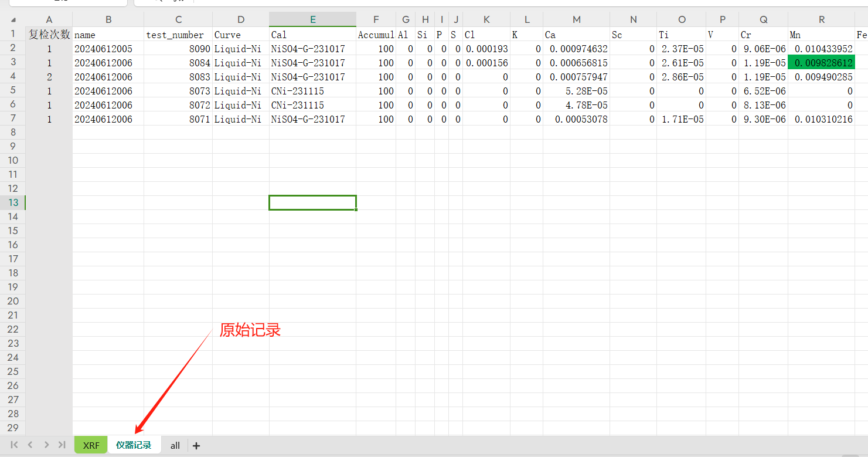This screenshot has height=457, width=868.
Task: Click the Ca value 0.000974632 cell
Action: tap(576, 49)
